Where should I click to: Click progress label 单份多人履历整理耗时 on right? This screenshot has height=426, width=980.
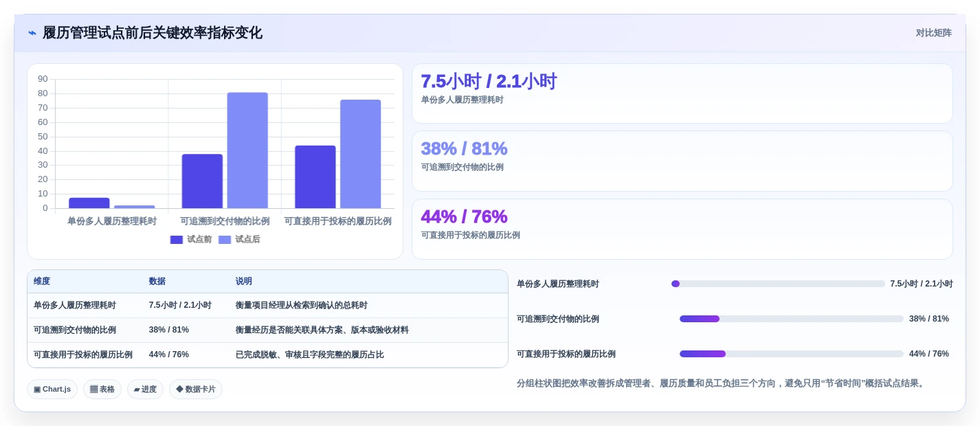click(558, 284)
